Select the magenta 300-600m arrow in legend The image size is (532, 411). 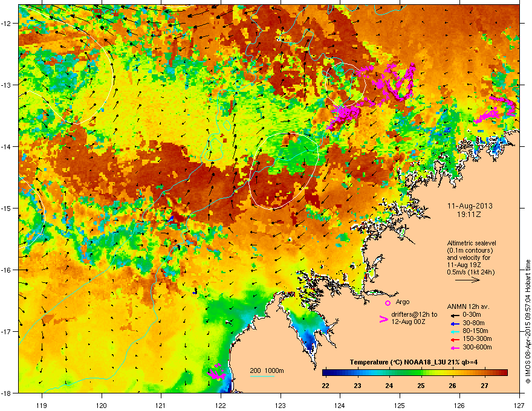pos(455,348)
